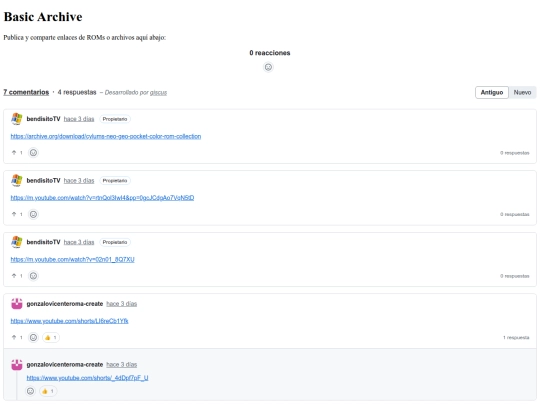
Task: Open bendisitoTV avatar on the m.youtube watch pp= comment
Action: click(17, 180)
